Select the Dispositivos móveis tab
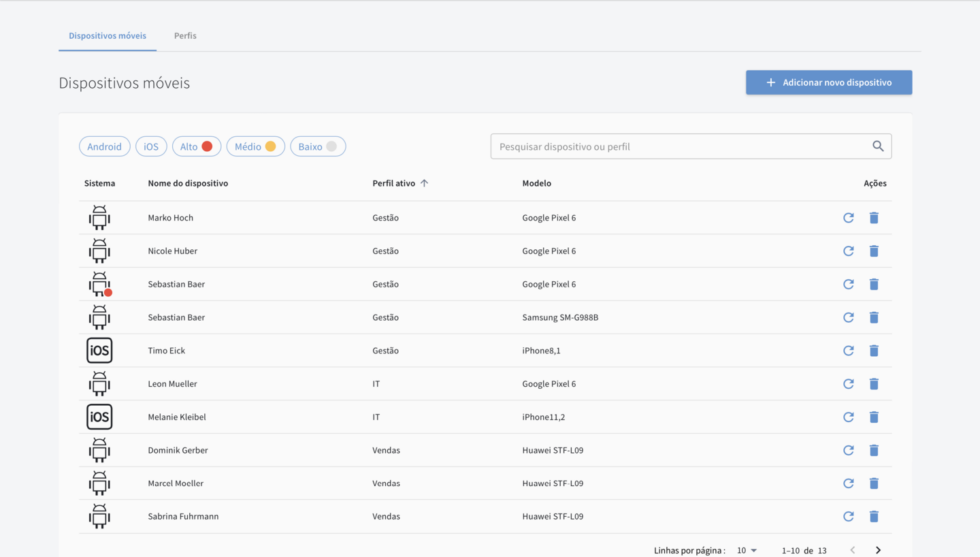This screenshot has width=980, height=557. pos(108,36)
